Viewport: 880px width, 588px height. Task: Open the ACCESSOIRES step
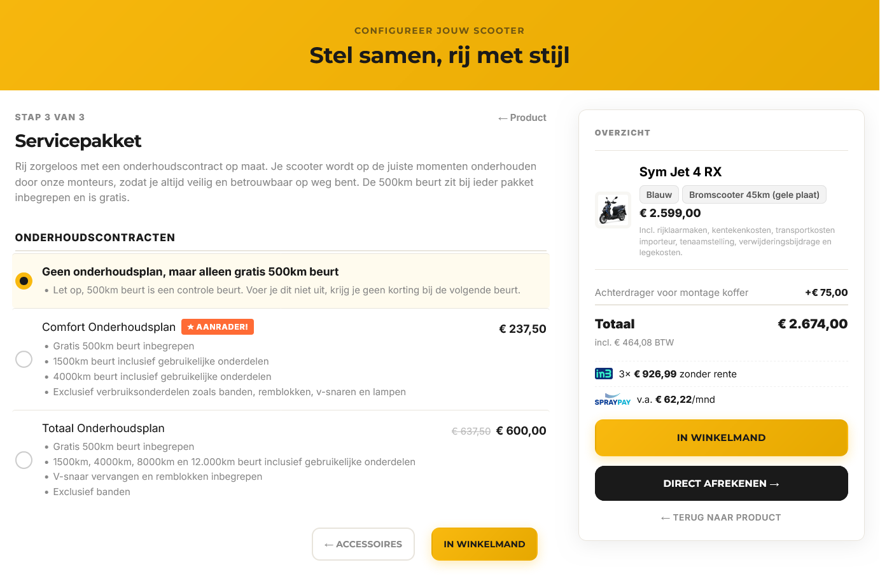click(x=363, y=543)
